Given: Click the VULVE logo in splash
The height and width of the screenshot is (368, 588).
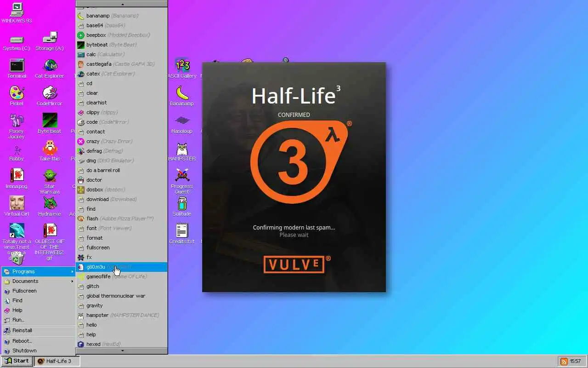Looking at the screenshot, I should (x=297, y=264).
